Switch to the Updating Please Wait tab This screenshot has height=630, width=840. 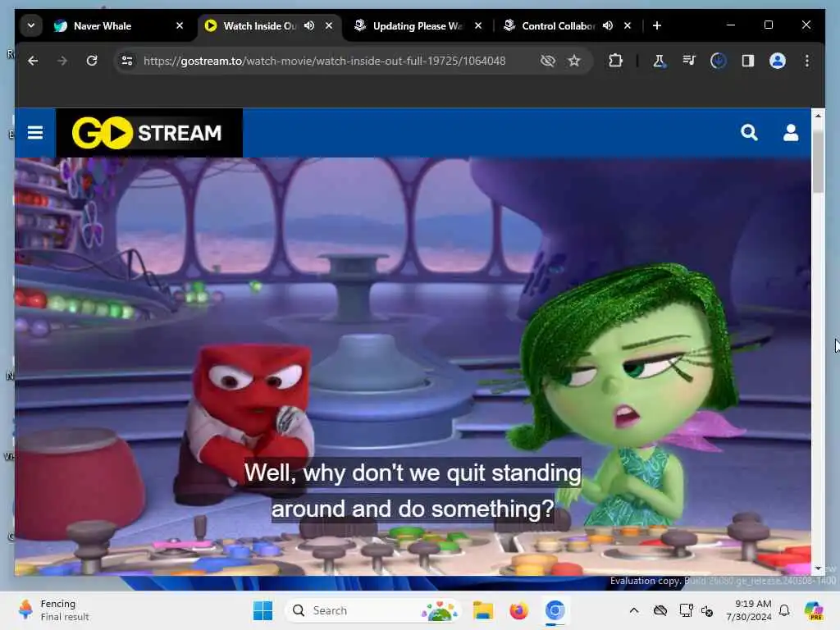pos(418,25)
